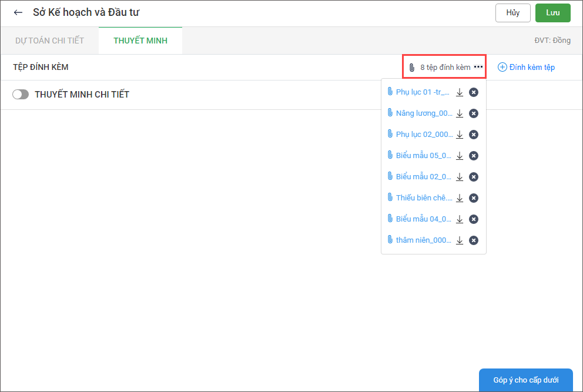Download the Phụ lục 02 file
The image size is (583, 392).
(460, 135)
